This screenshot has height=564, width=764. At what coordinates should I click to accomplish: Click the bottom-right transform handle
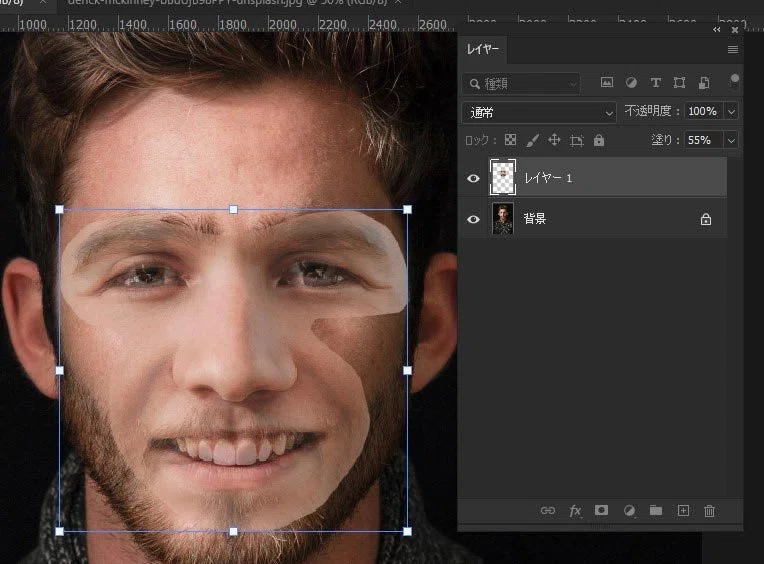point(407,531)
